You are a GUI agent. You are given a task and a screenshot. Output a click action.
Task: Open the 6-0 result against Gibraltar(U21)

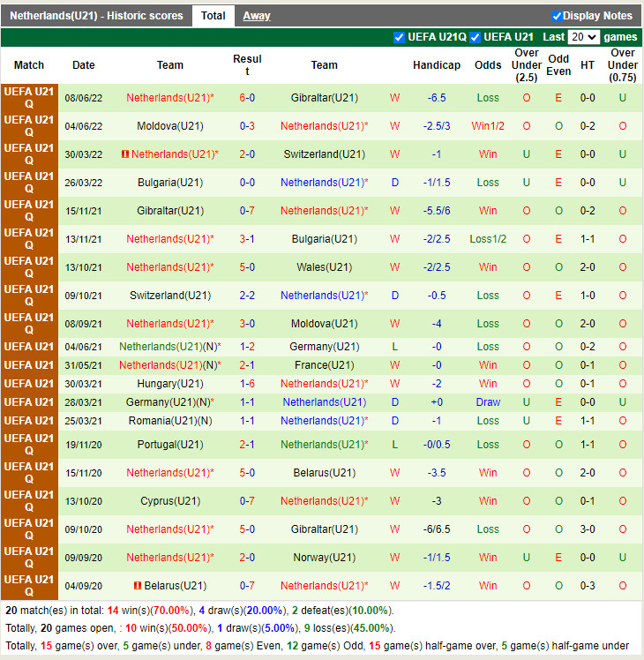pyautogui.click(x=247, y=98)
